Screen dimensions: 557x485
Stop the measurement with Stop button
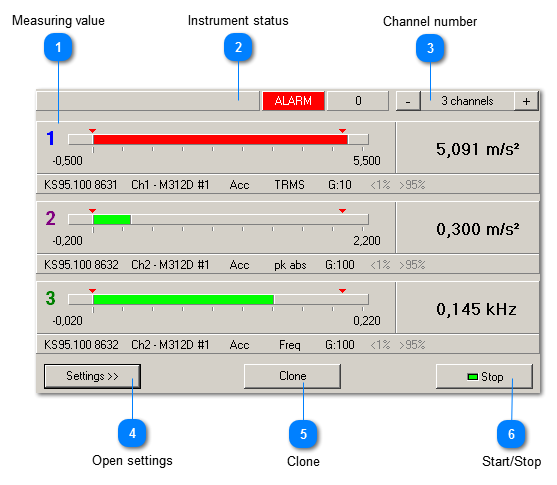(485, 376)
